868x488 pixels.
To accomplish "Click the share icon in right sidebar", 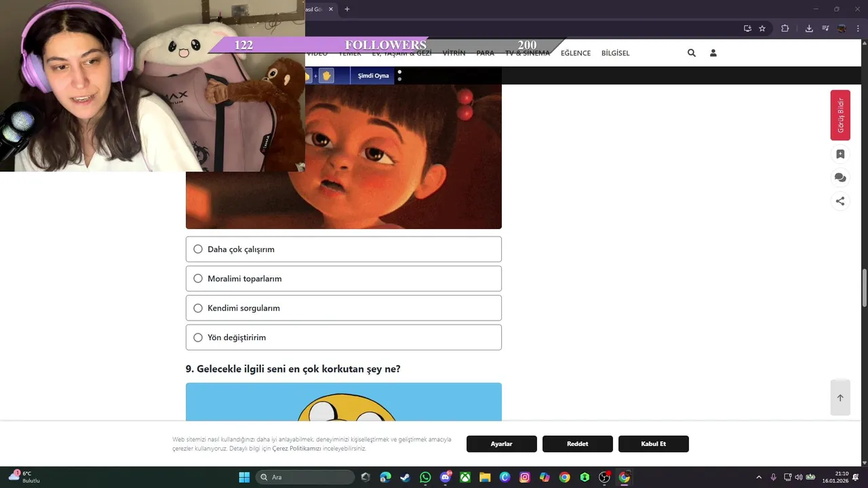I will 840,201.
